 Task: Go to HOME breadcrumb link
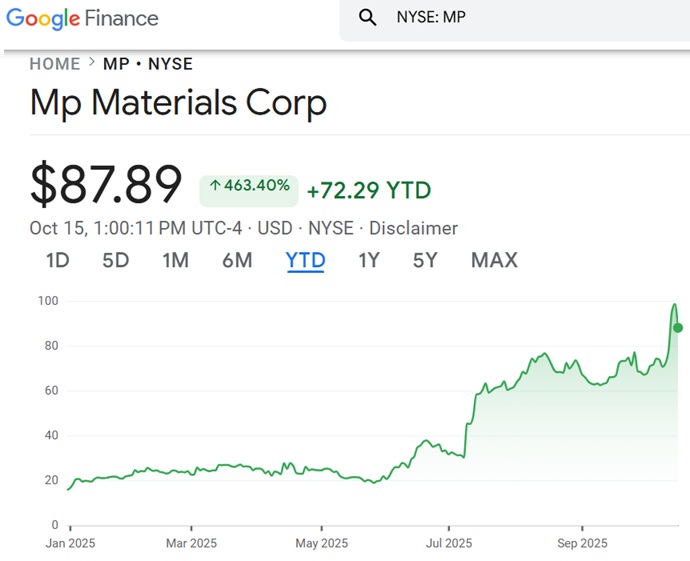click(x=55, y=64)
